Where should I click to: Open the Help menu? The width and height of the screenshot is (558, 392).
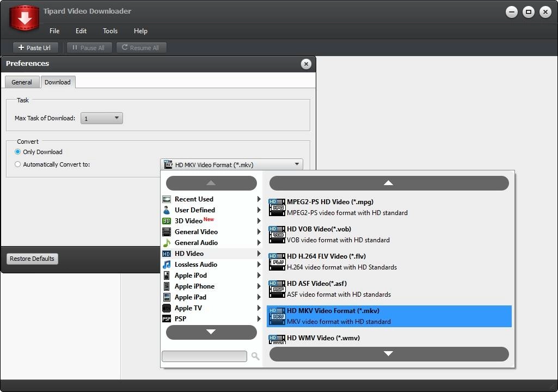tap(140, 31)
